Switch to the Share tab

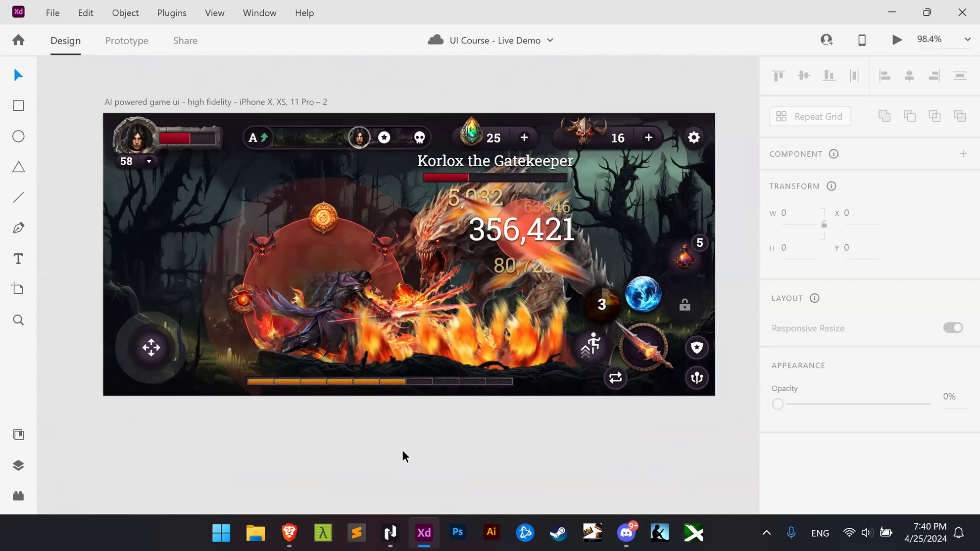pos(185,41)
